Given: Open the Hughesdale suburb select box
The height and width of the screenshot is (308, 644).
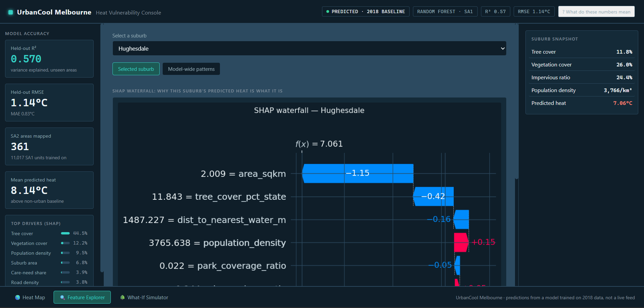Looking at the screenshot, I should [309, 49].
